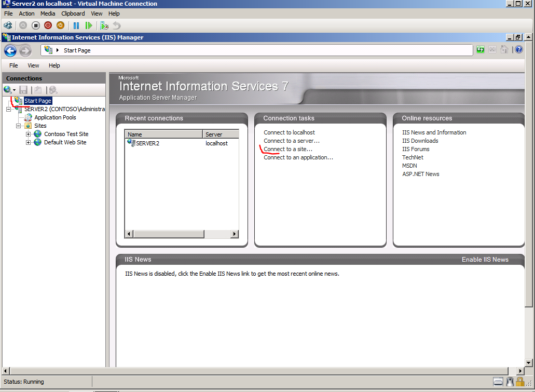Click the Create New Connection globe icon

(7, 90)
